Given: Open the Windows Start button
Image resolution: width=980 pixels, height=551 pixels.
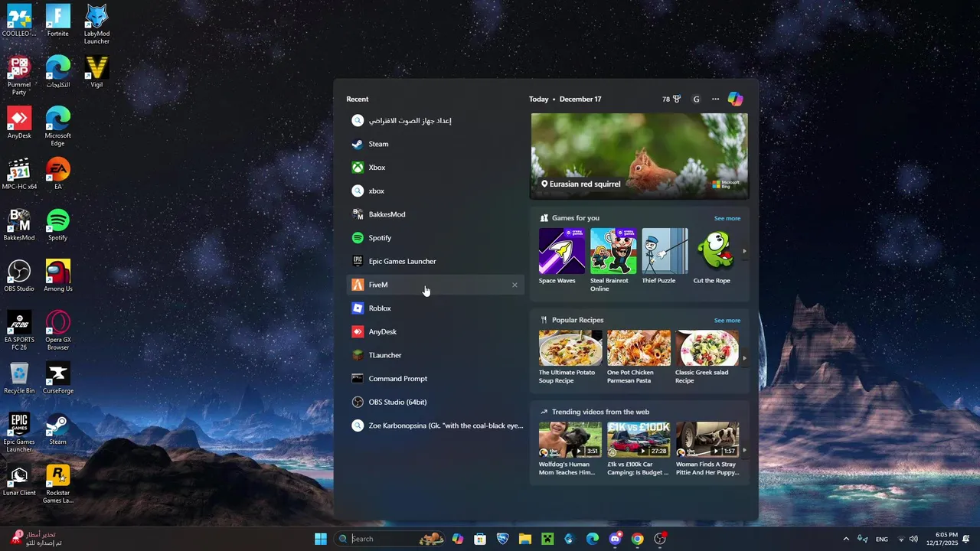Looking at the screenshot, I should click(x=321, y=539).
